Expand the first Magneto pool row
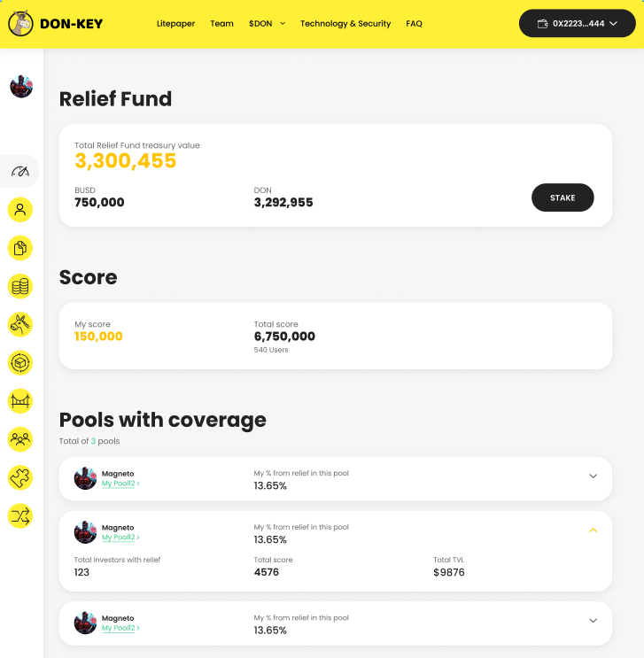644x658 pixels. pos(593,476)
